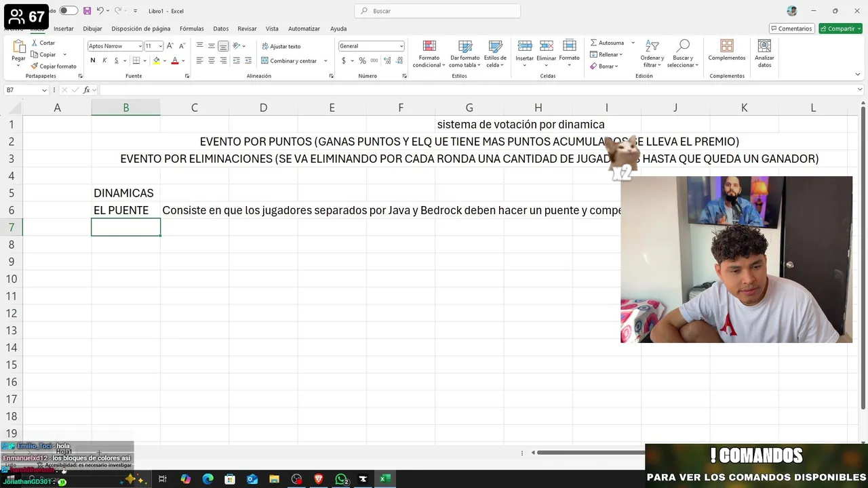Increase font size with the large A
This screenshot has width=868, height=488.
tap(170, 46)
